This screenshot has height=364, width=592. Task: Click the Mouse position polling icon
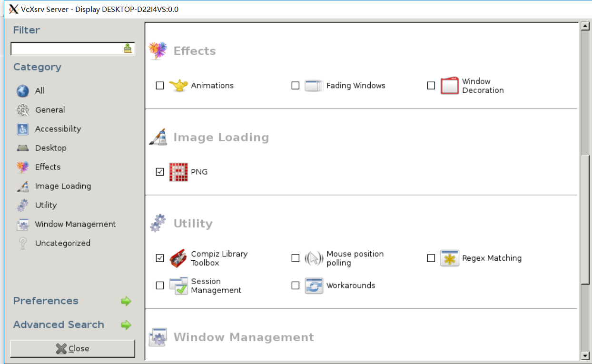[x=314, y=258]
